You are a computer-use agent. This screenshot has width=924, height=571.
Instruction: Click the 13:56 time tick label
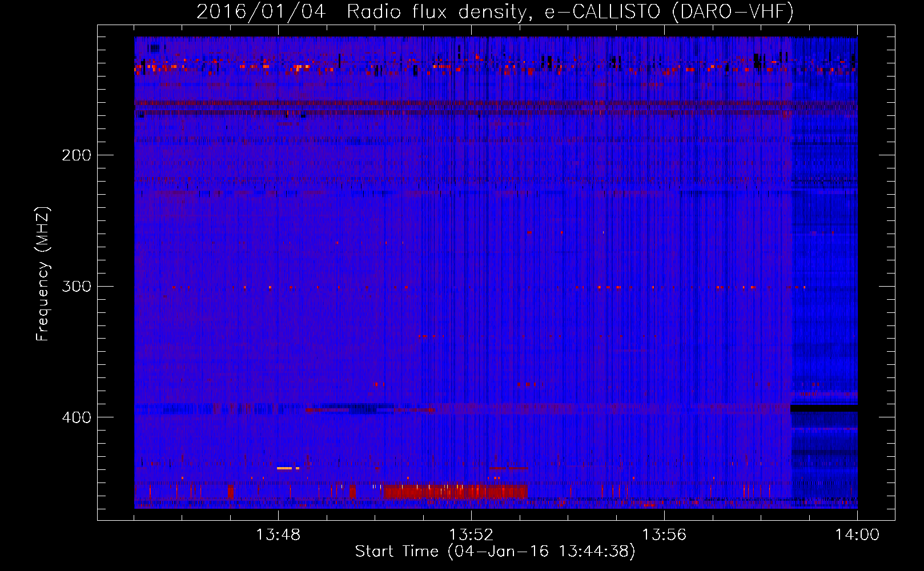(x=664, y=535)
